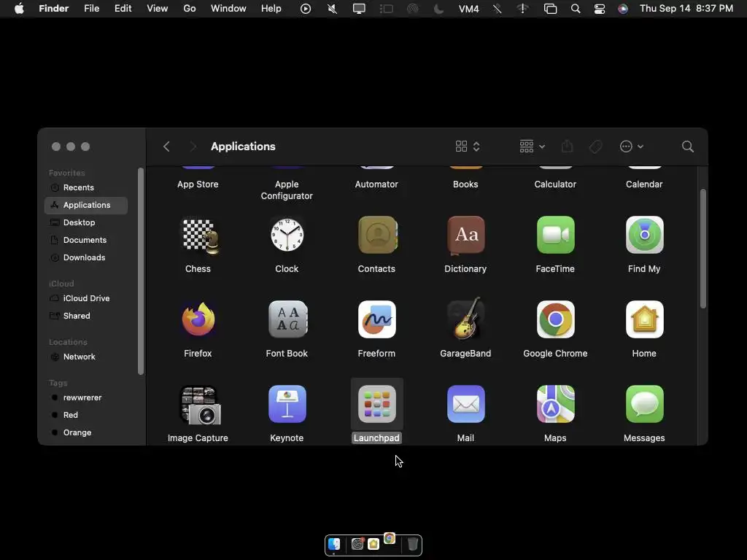This screenshot has width=747, height=560.
Task: Open the Action ellipsis dropdown menu
Action: pos(631,147)
